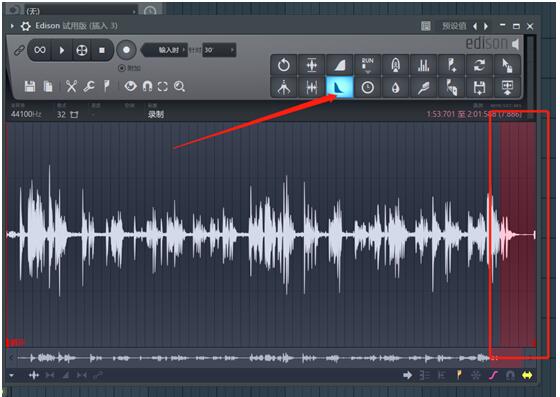Open the wrench tools menu
The height and width of the screenshot is (397, 560).
click(x=89, y=86)
